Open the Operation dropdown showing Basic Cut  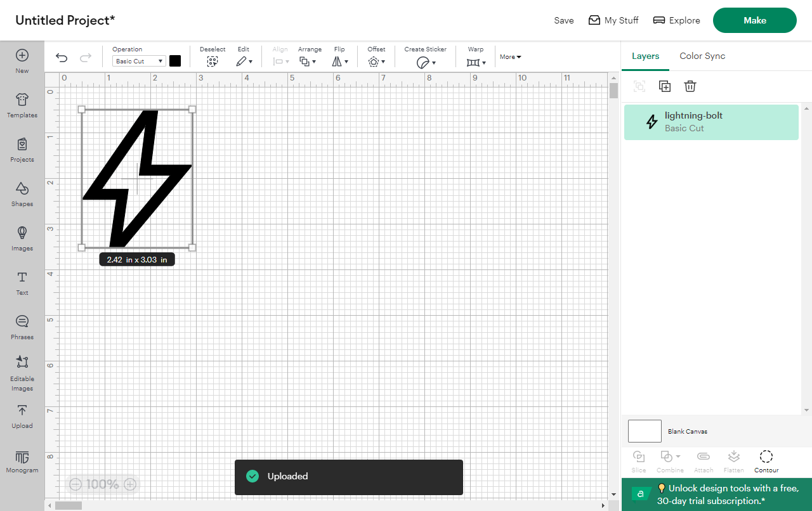138,61
